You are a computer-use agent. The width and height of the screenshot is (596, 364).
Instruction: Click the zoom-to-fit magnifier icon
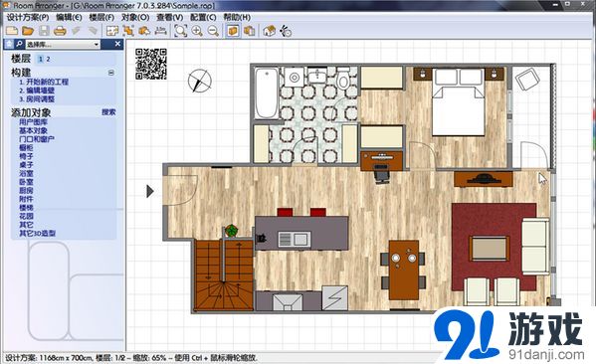[180, 31]
